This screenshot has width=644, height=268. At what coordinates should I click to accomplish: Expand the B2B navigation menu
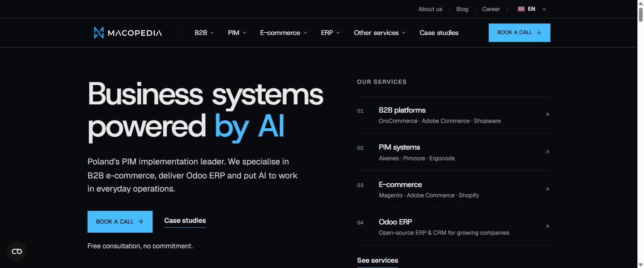[x=204, y=33]
